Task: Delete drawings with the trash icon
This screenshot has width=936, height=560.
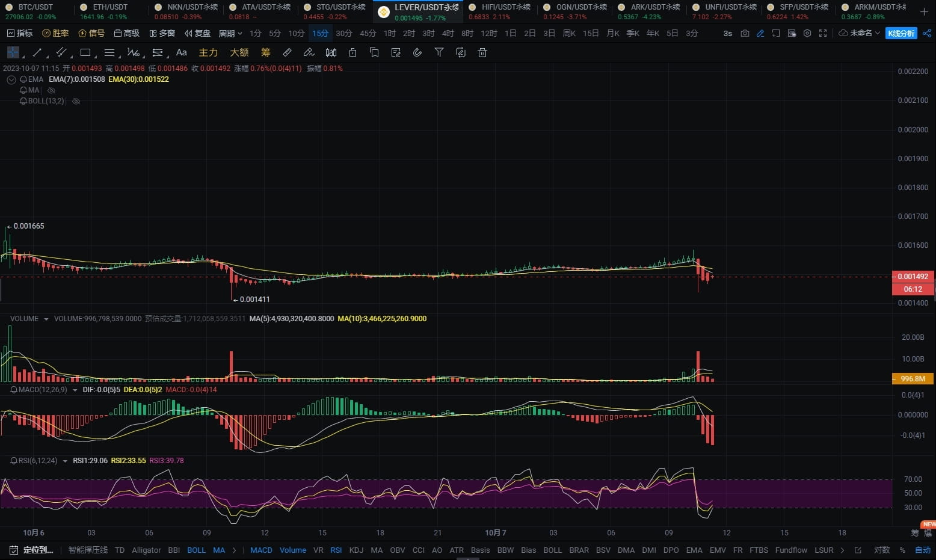Action: 482,53
